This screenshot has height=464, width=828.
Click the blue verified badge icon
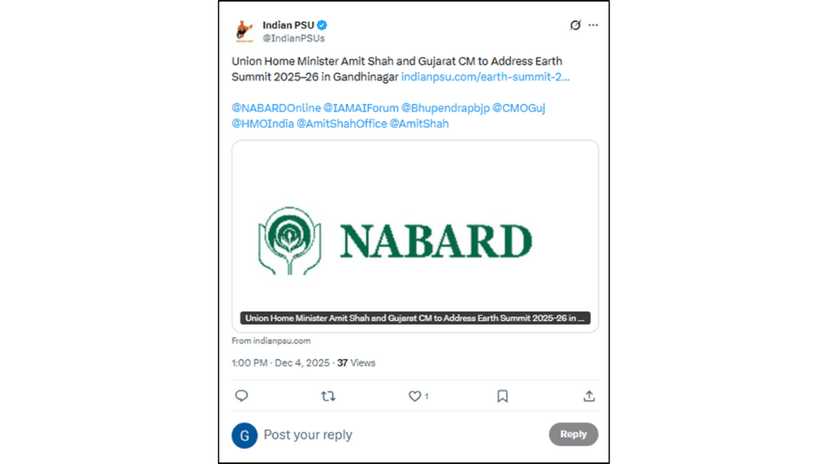pos(323,25)
